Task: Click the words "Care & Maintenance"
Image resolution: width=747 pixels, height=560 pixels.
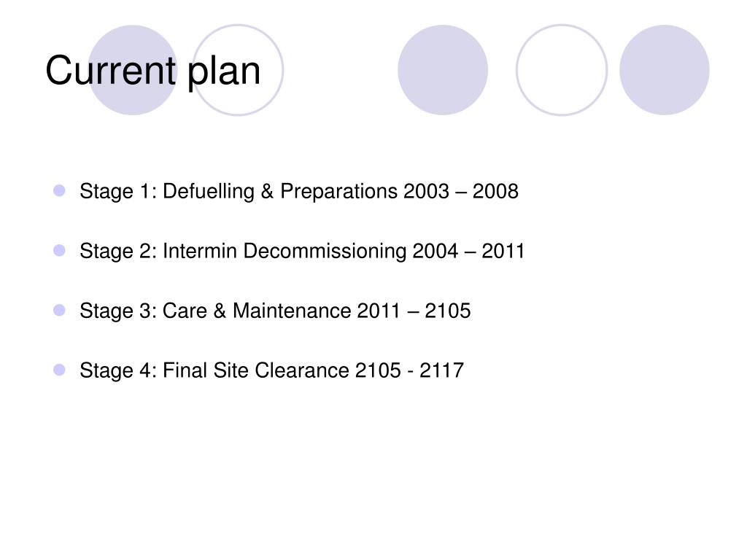Action: click(256, 311)
